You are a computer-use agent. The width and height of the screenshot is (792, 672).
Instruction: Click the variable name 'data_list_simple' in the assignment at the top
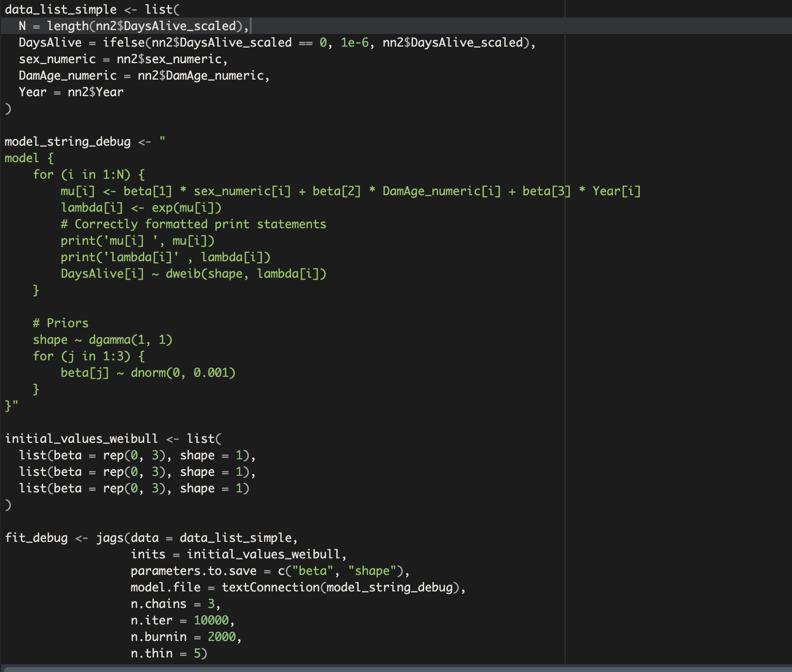click(61, 9)
